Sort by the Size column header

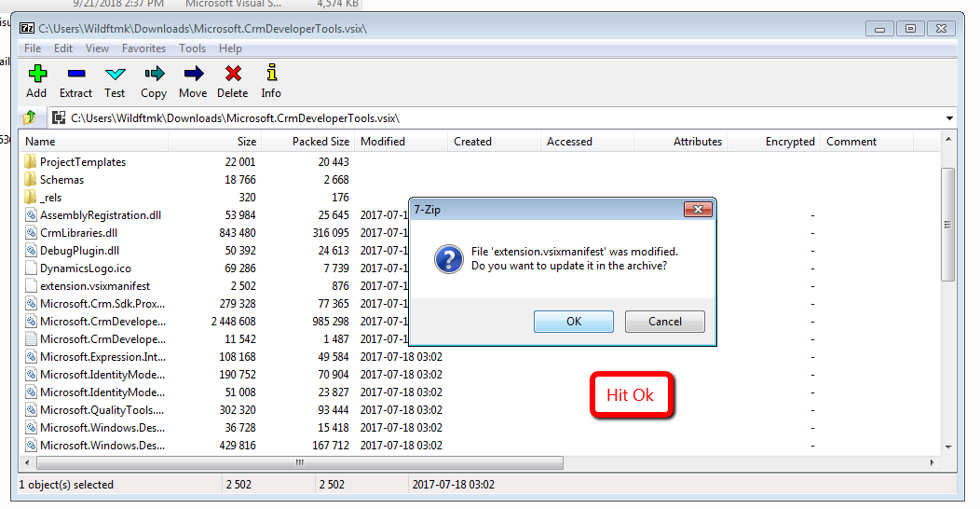click(x=214, y=142)
